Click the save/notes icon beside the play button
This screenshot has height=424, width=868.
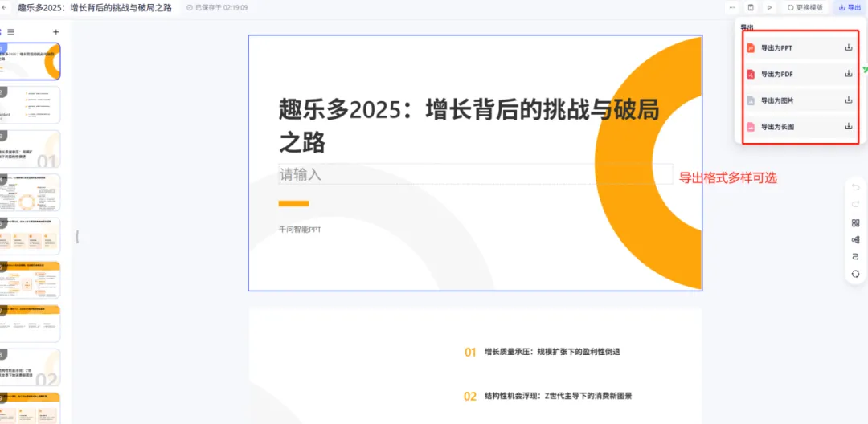[751, 8]
